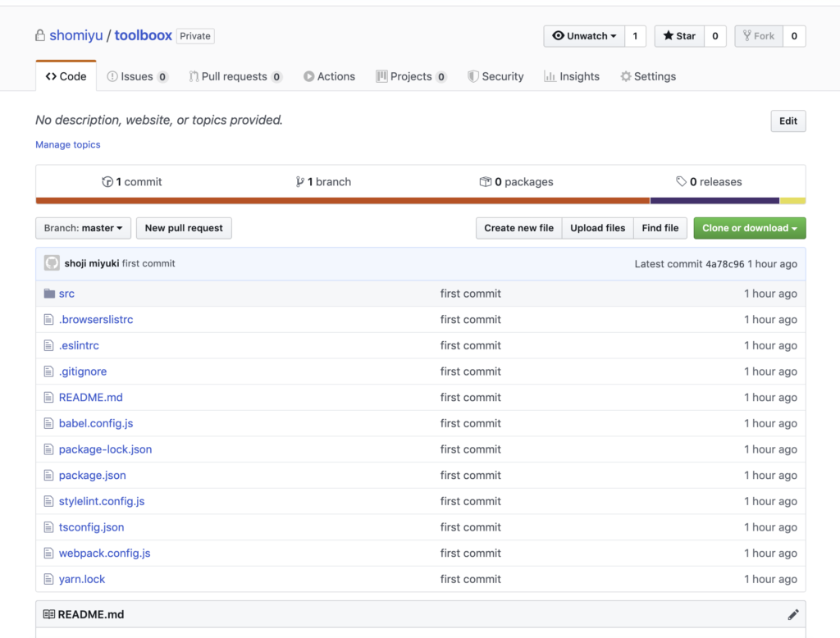Open the yarn.lock file
Image resolution: width=840 pixels, height=638 pixels.
pyautogui.click(x=82, y=580)
